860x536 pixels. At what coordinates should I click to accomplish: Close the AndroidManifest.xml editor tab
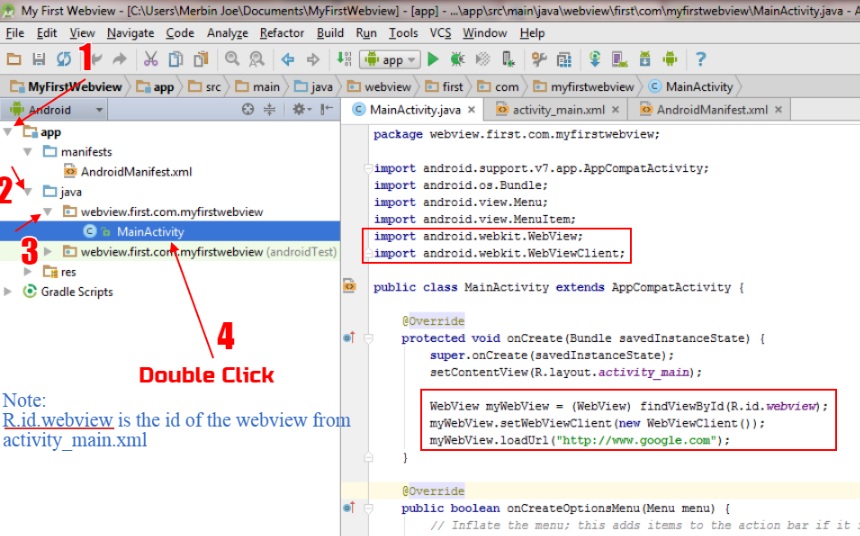coord(778,110)
